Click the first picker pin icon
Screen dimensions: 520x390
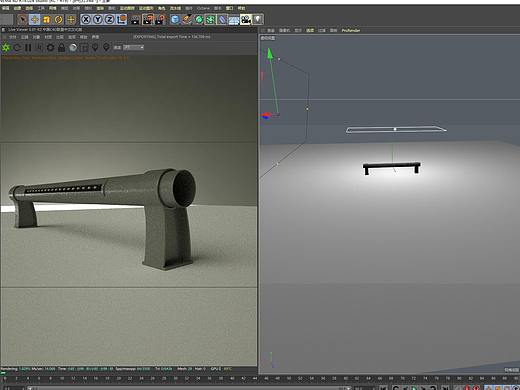(95, 48)
